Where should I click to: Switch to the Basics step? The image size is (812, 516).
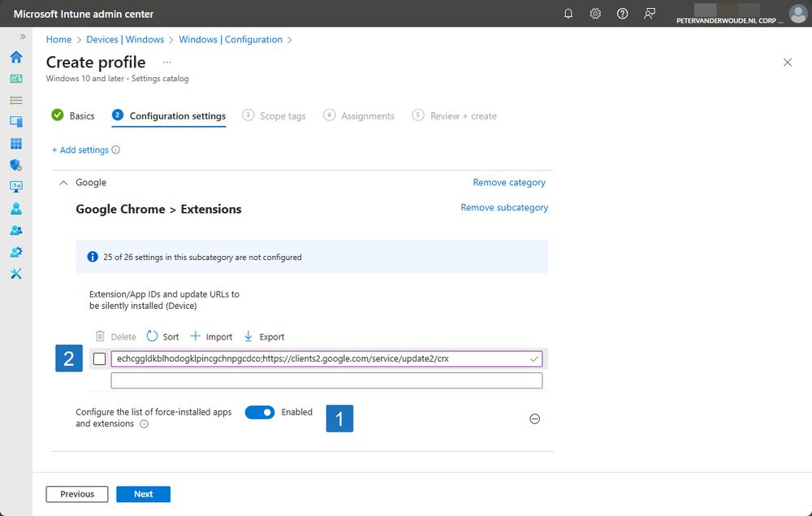tap(73, 115)
